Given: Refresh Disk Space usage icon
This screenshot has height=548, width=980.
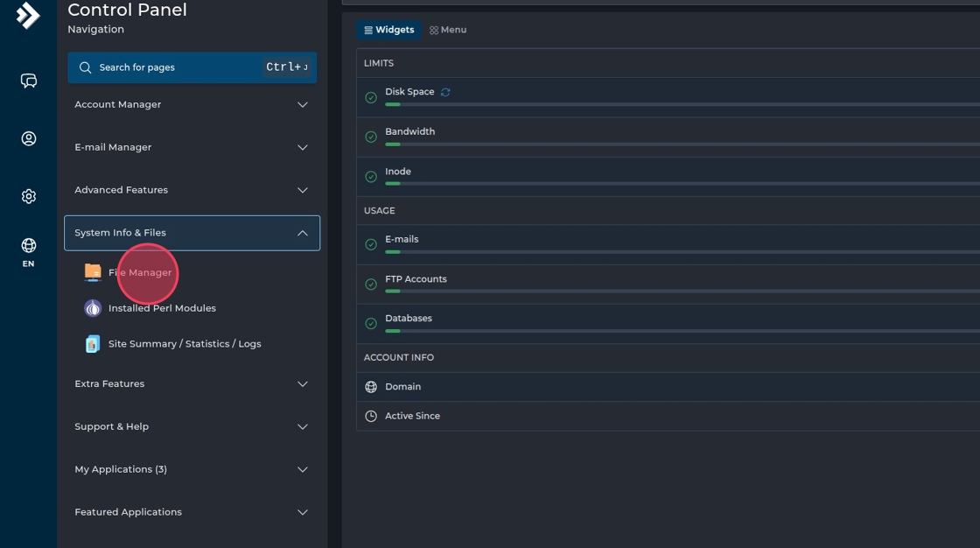Looking at the screenshot, I should pos(445,92).
